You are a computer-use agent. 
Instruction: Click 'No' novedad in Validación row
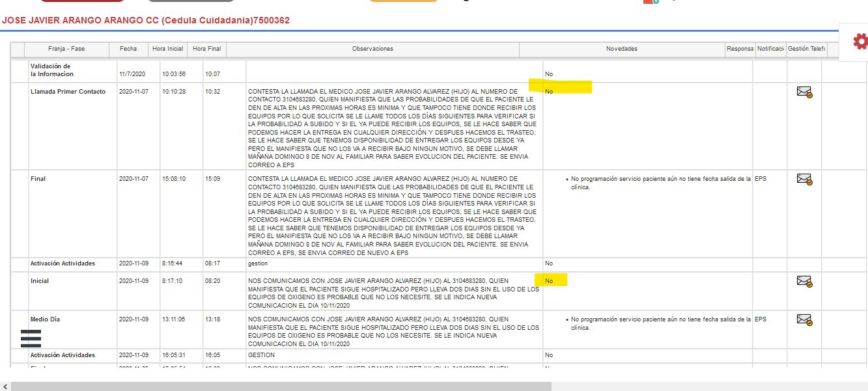click(x=549, y=74)
